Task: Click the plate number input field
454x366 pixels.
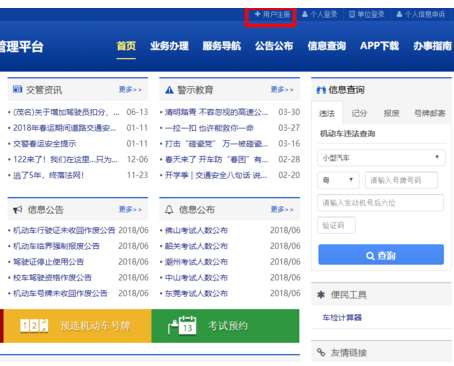Action: (x=401, y=180)
